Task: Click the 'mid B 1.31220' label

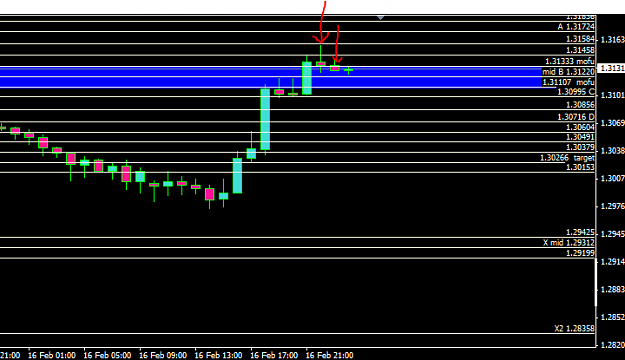Action: click(x=568, y=72)
